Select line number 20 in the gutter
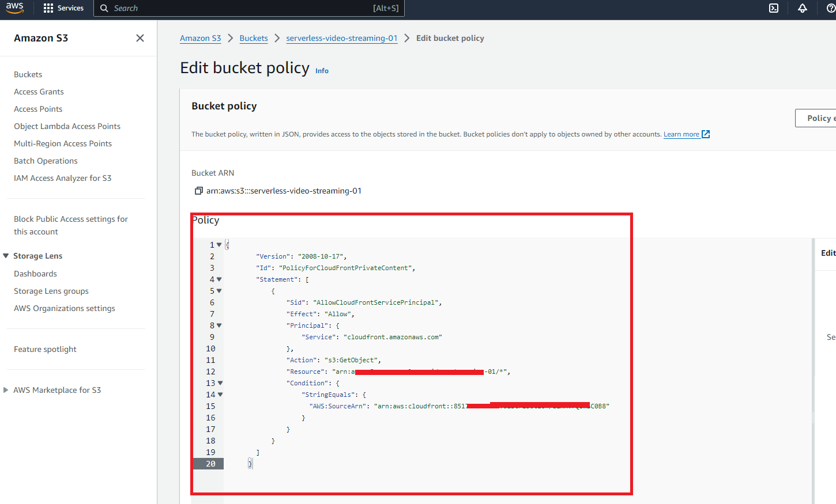This screenshot has height=504, width=836. tap(210, 464)
